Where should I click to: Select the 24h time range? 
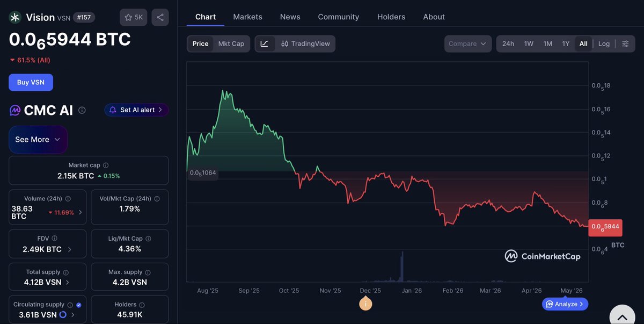[x=508, y=44]
